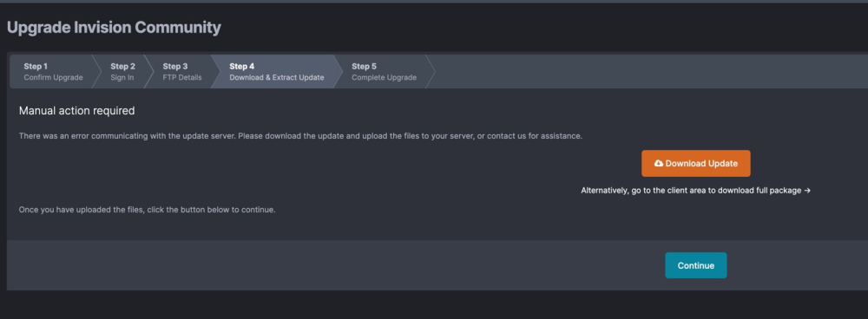Viewport: 868px width, 319px height.
Task: Select the Step 2 Sign In tab
Action: pyautogui.click(x=122, y=72)
